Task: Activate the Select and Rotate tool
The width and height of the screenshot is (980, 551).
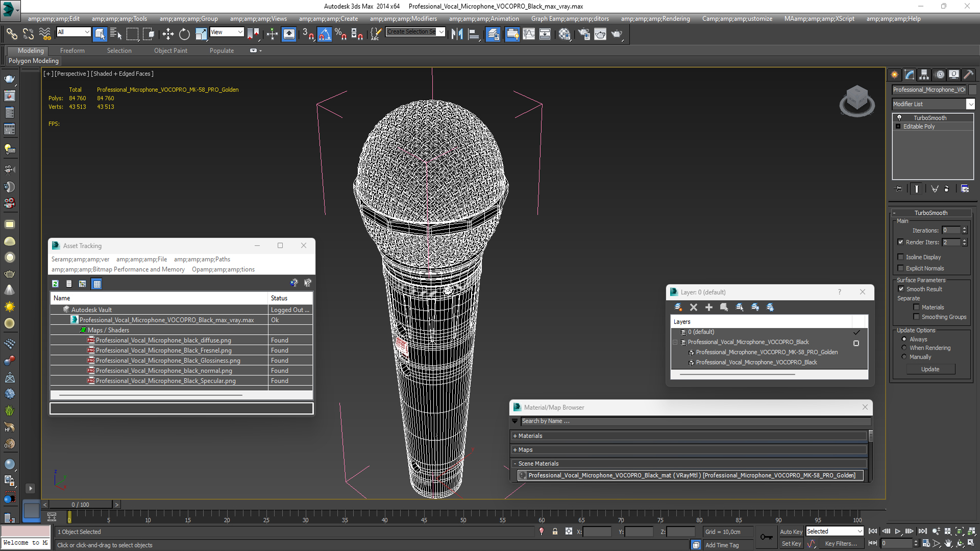Action: click(184, 34)
